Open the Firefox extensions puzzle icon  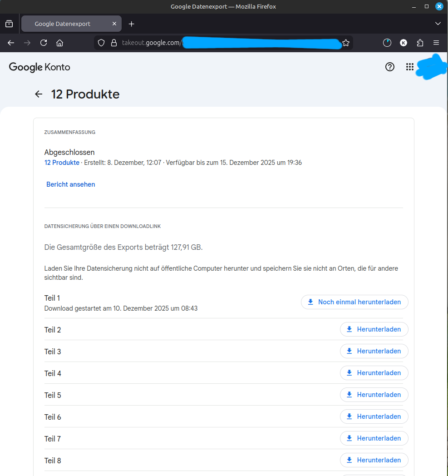420,43
